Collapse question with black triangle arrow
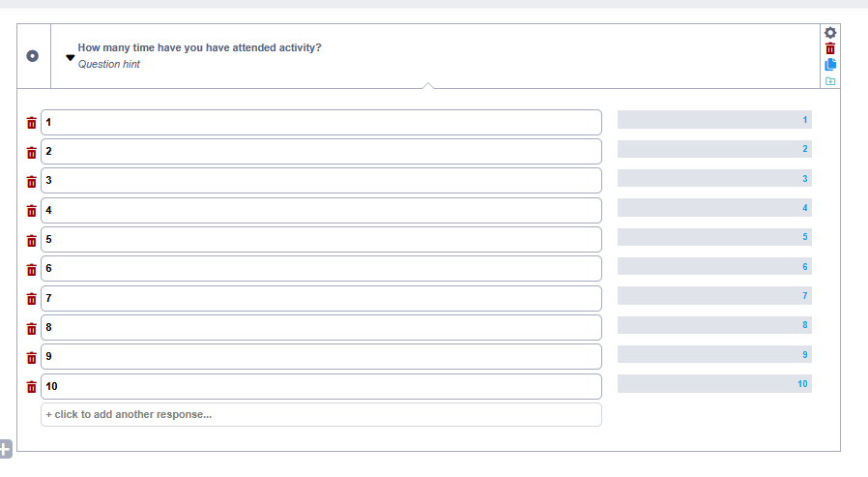Viewport: 868px width, 477px height. pos(70,57)
